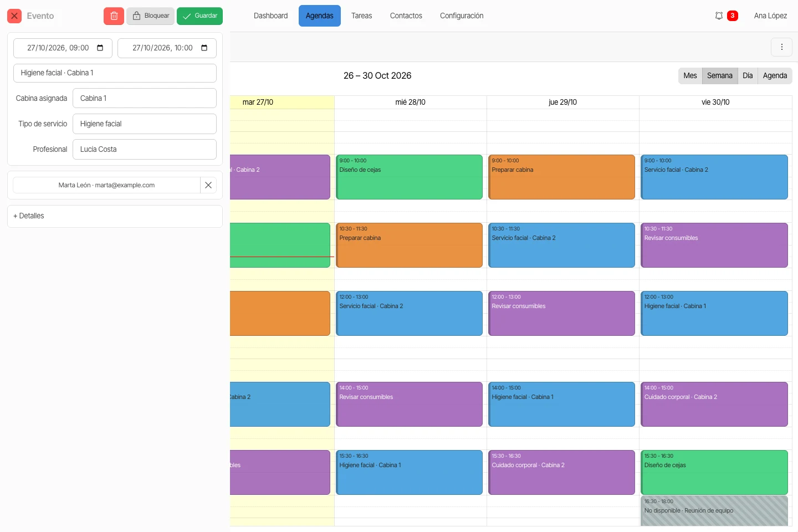The width and height of the screenshot is (798, 532).
Task: Open the Tareas tab
Action: pos(361,16)
